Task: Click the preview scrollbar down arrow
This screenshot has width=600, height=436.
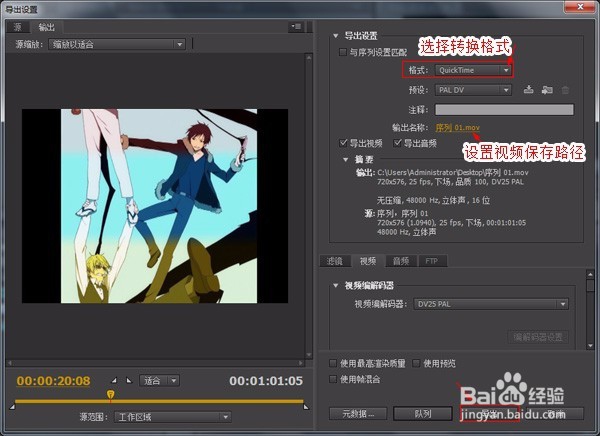Action: [x=309, y=355]
